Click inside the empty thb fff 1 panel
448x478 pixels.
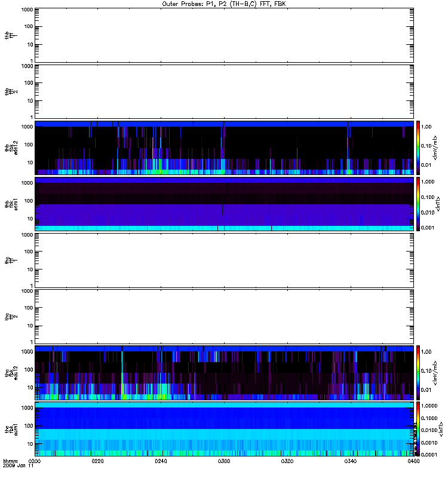[224, 35]
